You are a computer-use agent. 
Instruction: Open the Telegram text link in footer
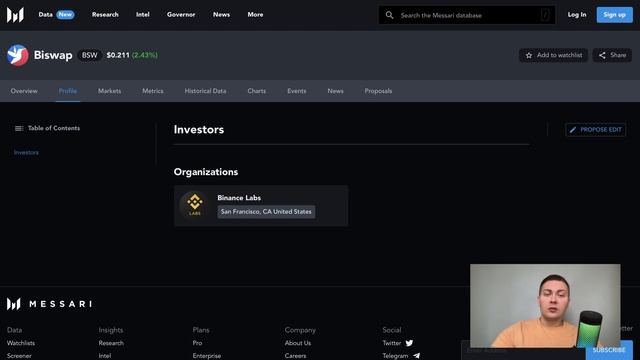click(395, 356)
